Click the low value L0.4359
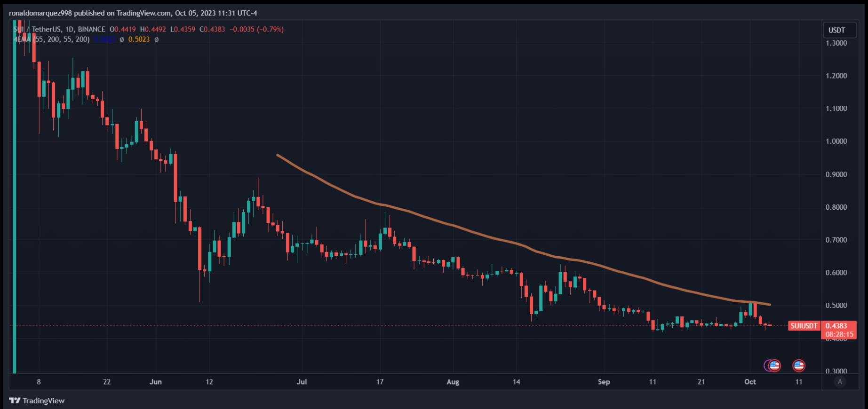Screen dimensions: 868x409 [x=183, y=29]
